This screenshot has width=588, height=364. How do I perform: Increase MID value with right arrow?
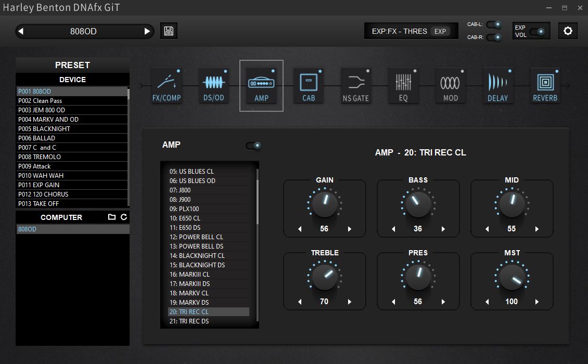[x=537, y=229]
